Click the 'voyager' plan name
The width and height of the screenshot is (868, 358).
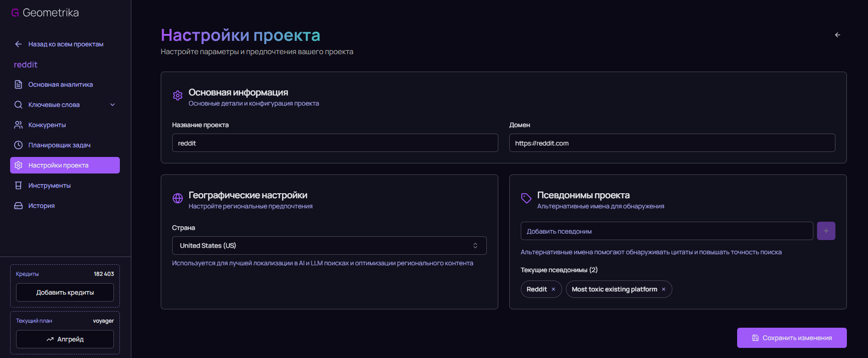(x=103, y=321)
